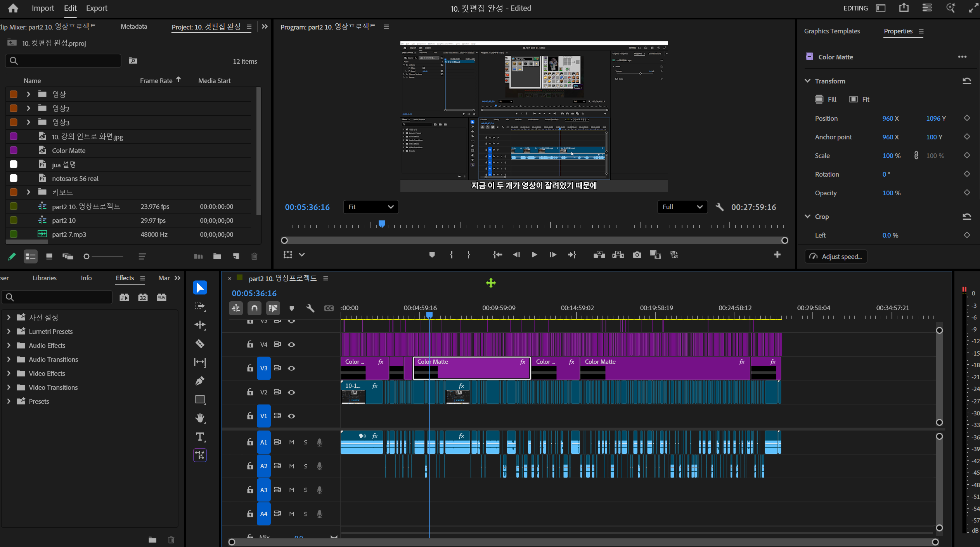Viewport: 980px width, 547px height.
Task: Select the Track Select Forward tool
Action: [x=200, y=306]
